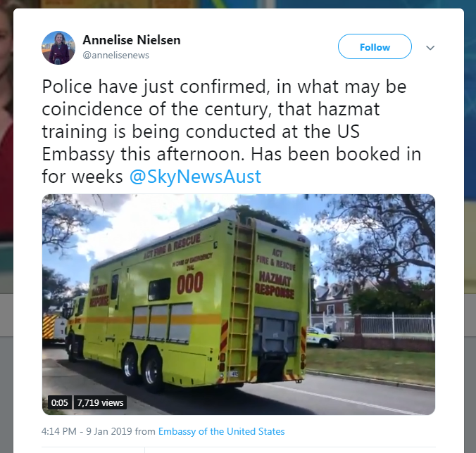Image resolution: width=476 pixels, height=453 pixels.
Task: Expand the tweet options chevron
Action: [430, 48]
